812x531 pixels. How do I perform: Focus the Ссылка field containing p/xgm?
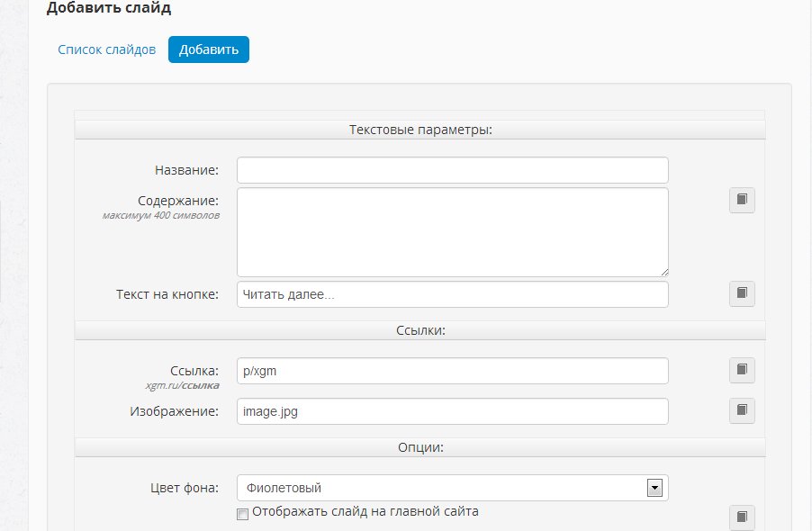coord(453,371)
